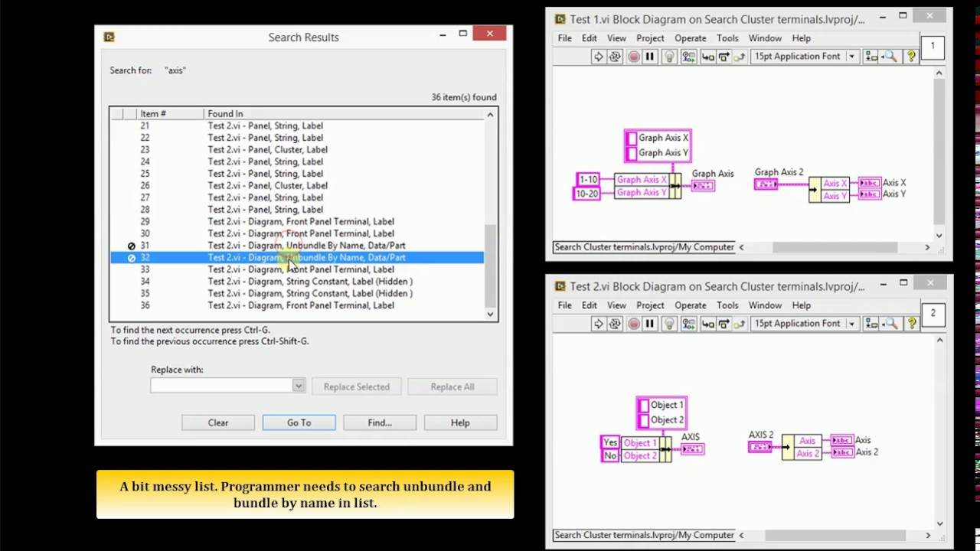
Task: Click horizontal scrollbar thumb in Test 2.vi
Action: pyautogui.click(x=836, y=535)
